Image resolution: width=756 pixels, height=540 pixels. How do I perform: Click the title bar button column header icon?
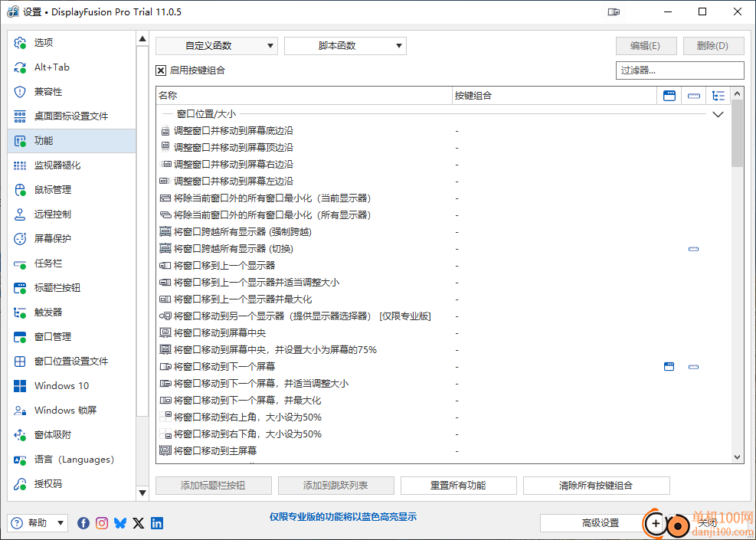tap(669, 96)
